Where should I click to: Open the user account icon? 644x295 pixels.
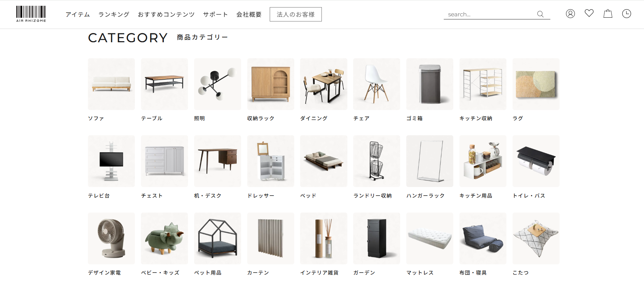570,14
